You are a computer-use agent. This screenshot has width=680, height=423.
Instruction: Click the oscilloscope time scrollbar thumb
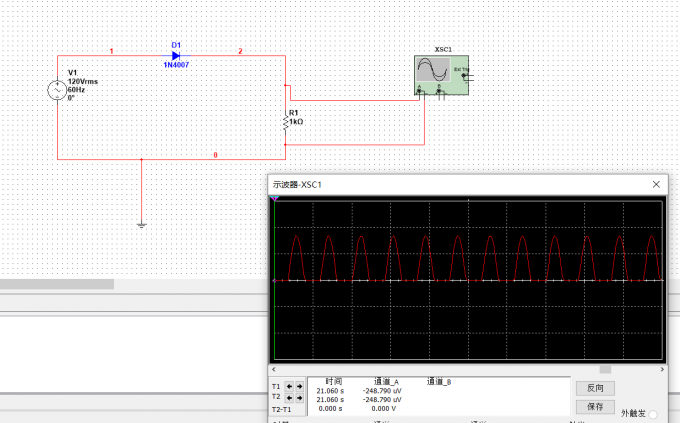(x=605, y=369)
